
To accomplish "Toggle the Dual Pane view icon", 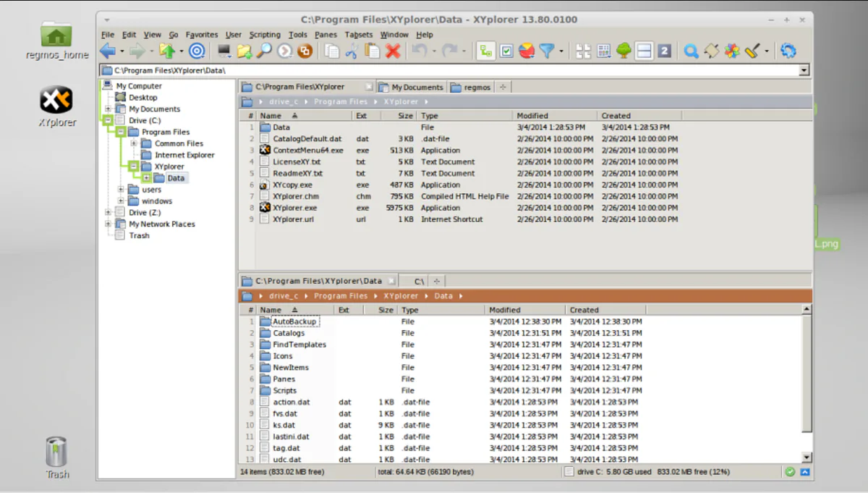I will (644, 51).
